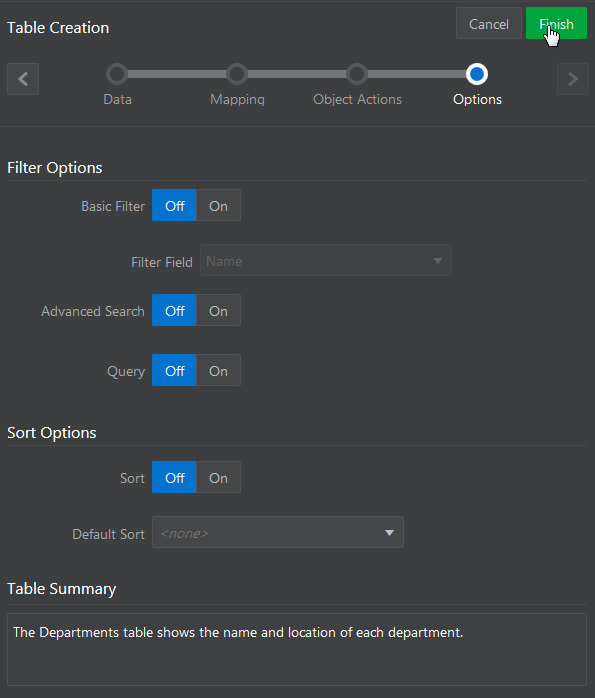
Task: Set Basic Filter to Off
Action: coord(174,205)
